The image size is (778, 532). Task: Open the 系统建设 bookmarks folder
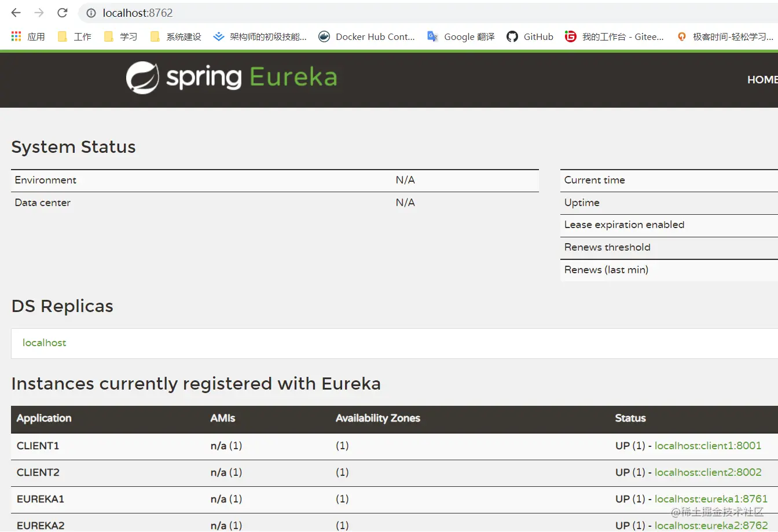pos(175,36)
